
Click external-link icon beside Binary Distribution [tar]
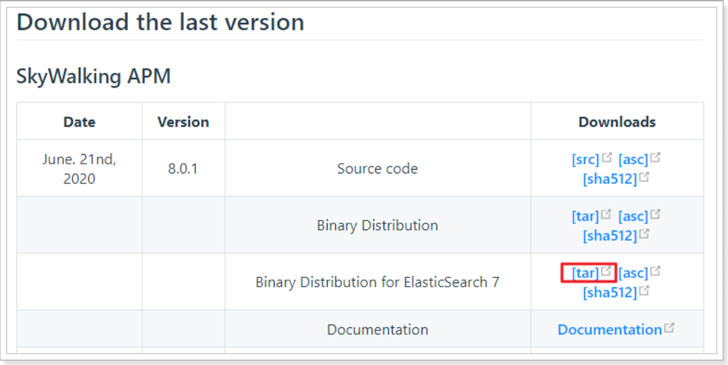606,214
